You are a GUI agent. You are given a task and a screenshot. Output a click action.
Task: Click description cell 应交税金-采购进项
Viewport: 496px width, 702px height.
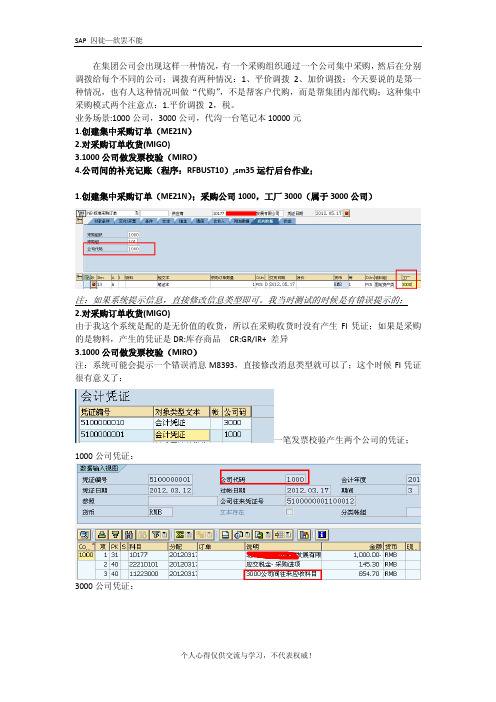tap(283, 564)
